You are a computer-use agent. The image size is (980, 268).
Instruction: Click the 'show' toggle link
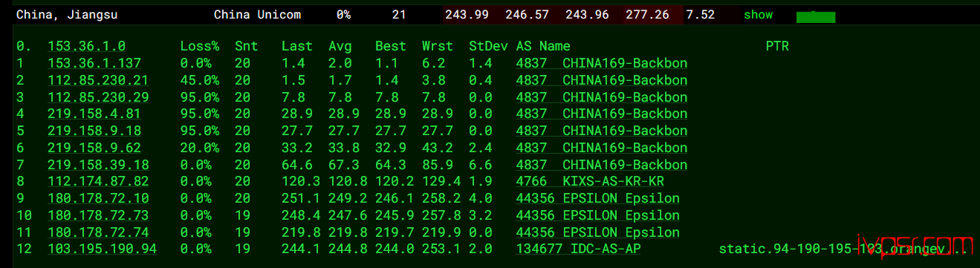(758, 15)
